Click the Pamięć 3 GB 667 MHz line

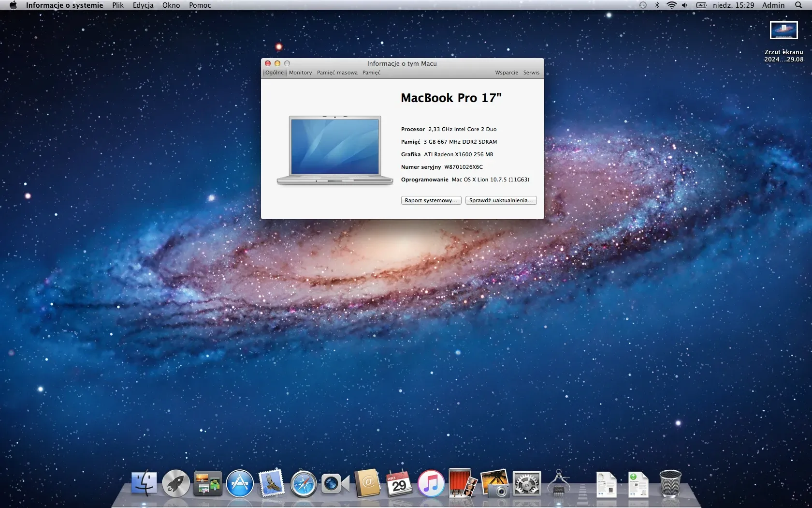(x=449, y=142)
